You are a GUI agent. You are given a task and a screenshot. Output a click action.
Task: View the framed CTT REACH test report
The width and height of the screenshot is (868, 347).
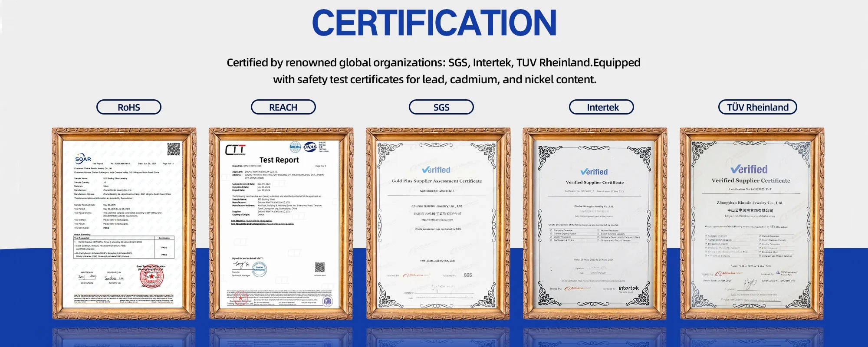281,223
